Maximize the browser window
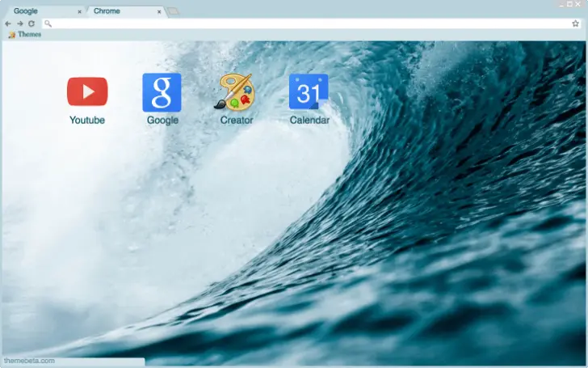 [569, 4]
